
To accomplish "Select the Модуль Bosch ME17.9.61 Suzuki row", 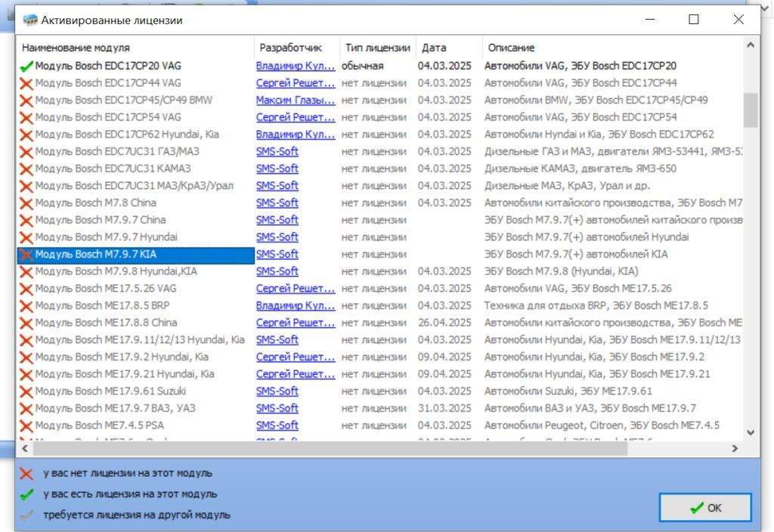I will (380, 391).
